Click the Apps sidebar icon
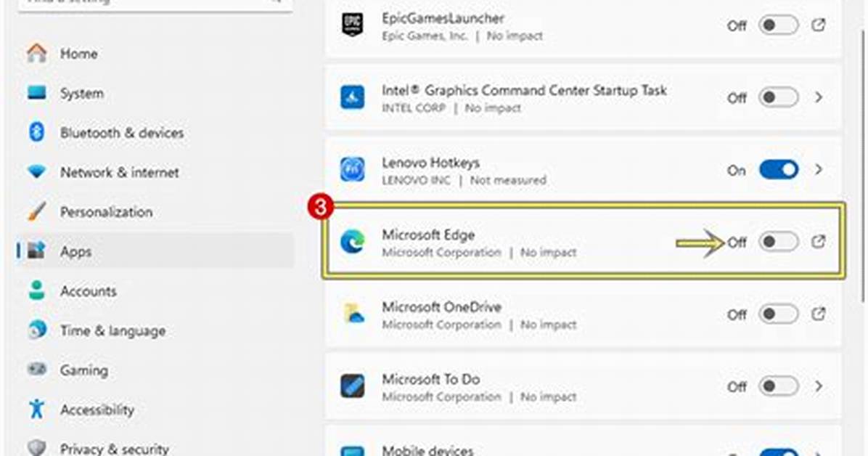Screen dimensions: 868x456 [36, 251]
